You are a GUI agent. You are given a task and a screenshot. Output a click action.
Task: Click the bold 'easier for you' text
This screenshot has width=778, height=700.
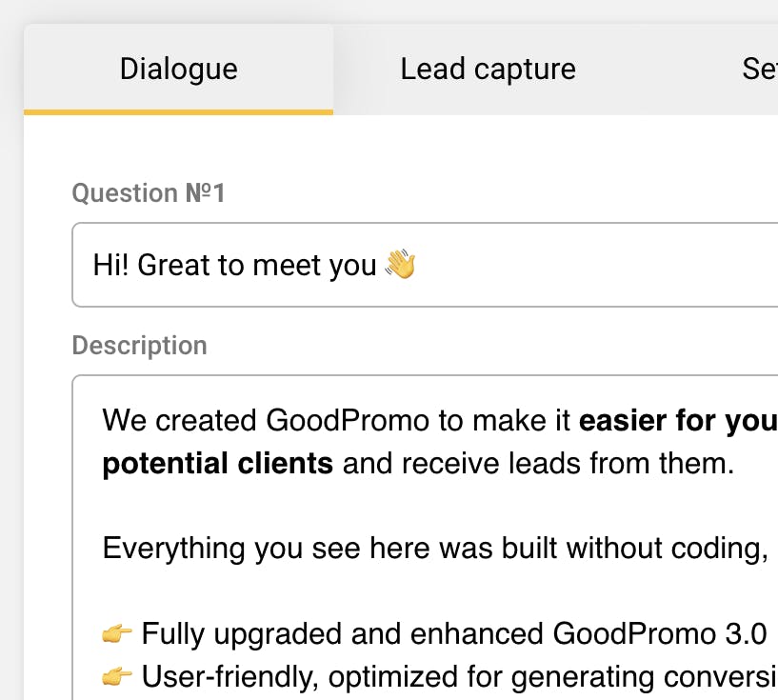[677, 420]
